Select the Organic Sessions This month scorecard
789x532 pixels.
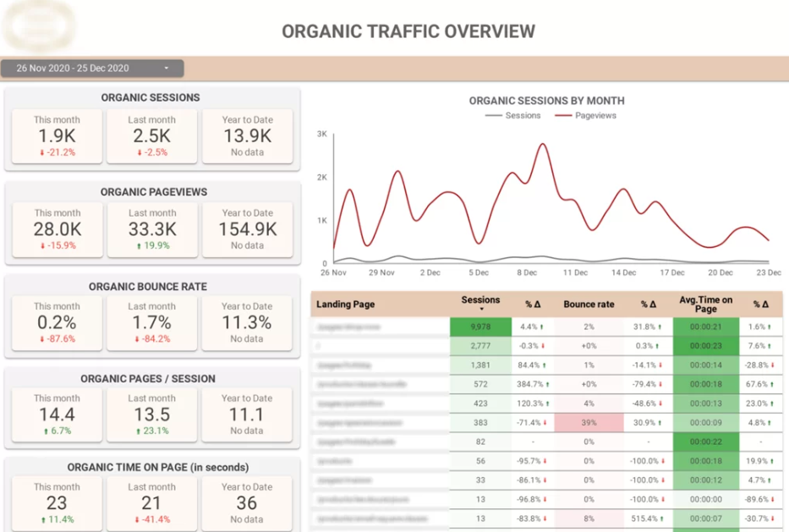tap(57, 136)
